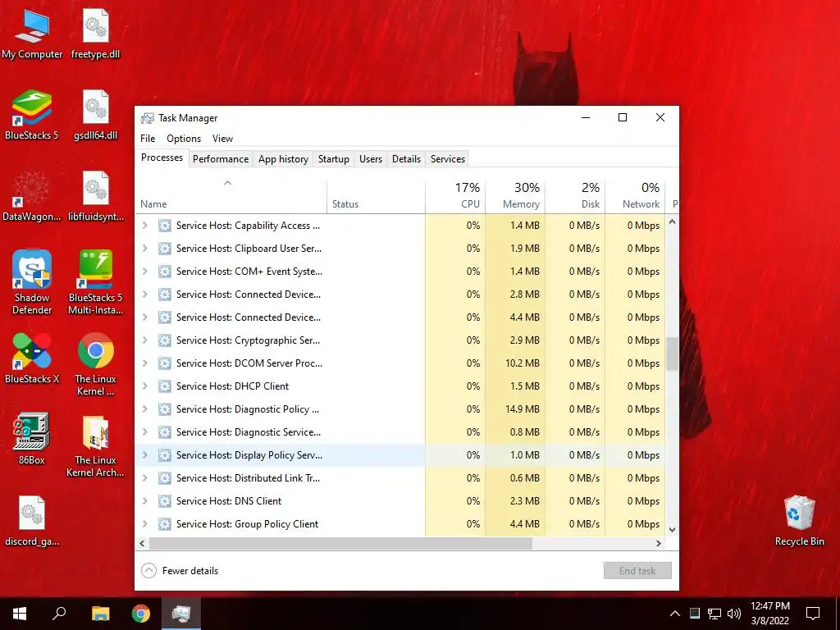Viewport: 840px width, 630px height.
Task: Expand Service Host: Diagnostic Policy
Action: (144, 409)
